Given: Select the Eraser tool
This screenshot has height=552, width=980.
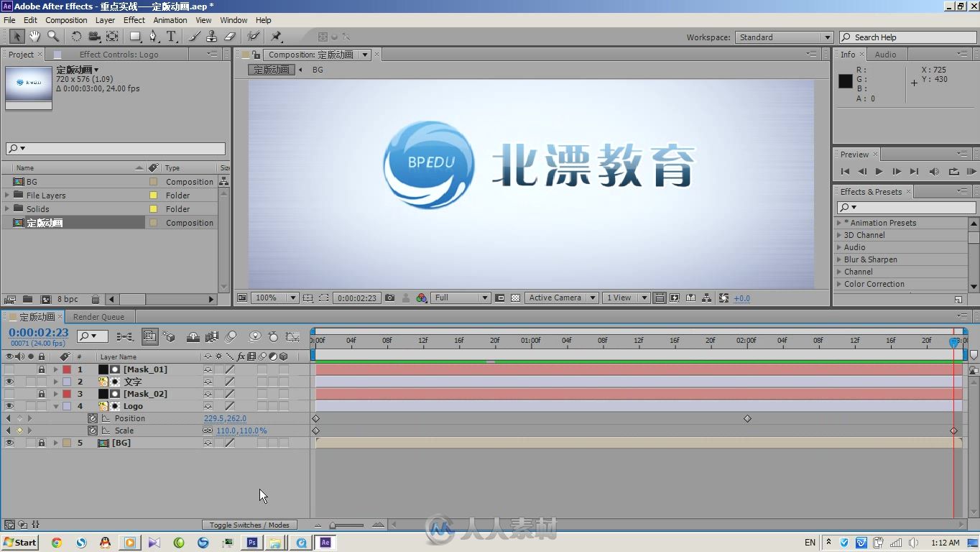Looking at the screenshot, I should point(230,37).
